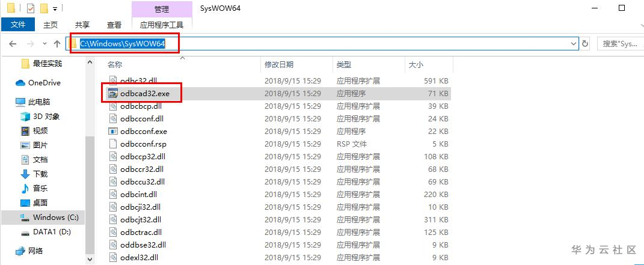The width and height of the screenshot is (644, 265).
Task: Select the odexl32.dll file icon
Action: pos(113,258)
